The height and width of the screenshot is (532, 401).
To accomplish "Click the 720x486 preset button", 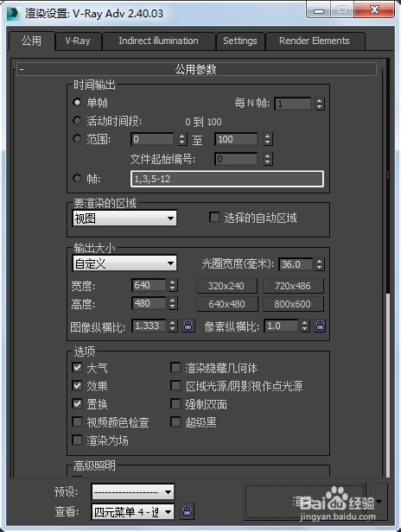I will [x=293, y=286].
